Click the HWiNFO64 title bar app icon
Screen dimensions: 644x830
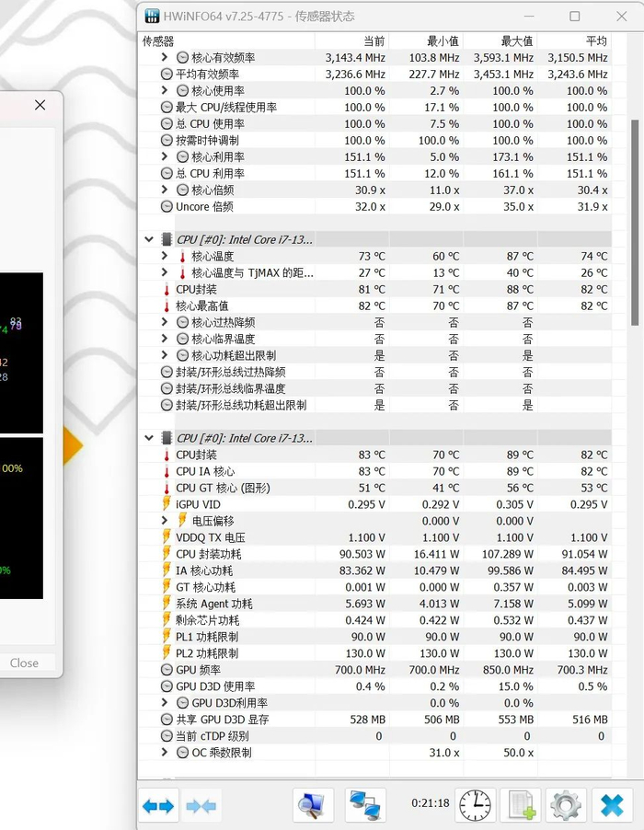click(152, 16)
